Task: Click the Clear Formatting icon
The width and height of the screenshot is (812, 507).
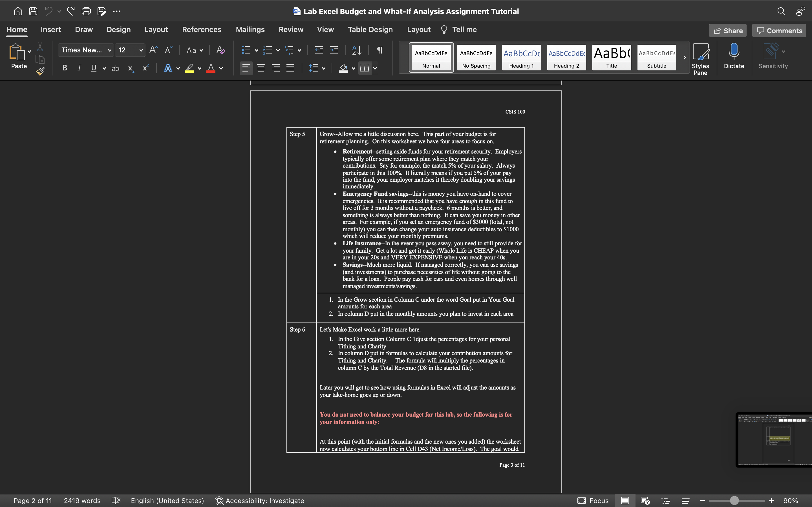Action: coord(220,50)
